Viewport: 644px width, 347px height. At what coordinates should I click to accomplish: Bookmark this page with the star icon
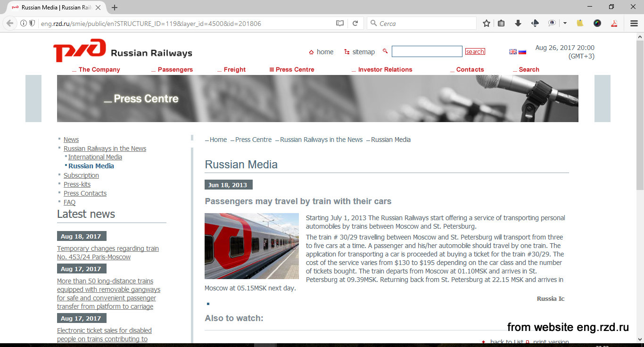pos(487,23)
